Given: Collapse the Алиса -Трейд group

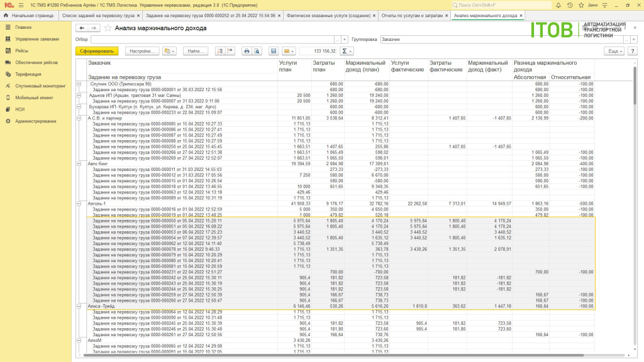Looking at the screenshot, I should tap(79, 306).
